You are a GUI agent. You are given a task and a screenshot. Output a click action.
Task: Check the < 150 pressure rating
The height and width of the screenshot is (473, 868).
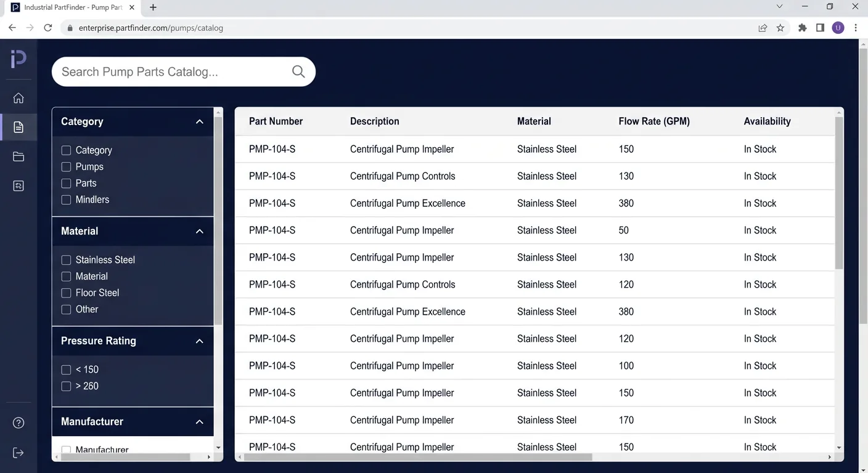click(66, 370)
